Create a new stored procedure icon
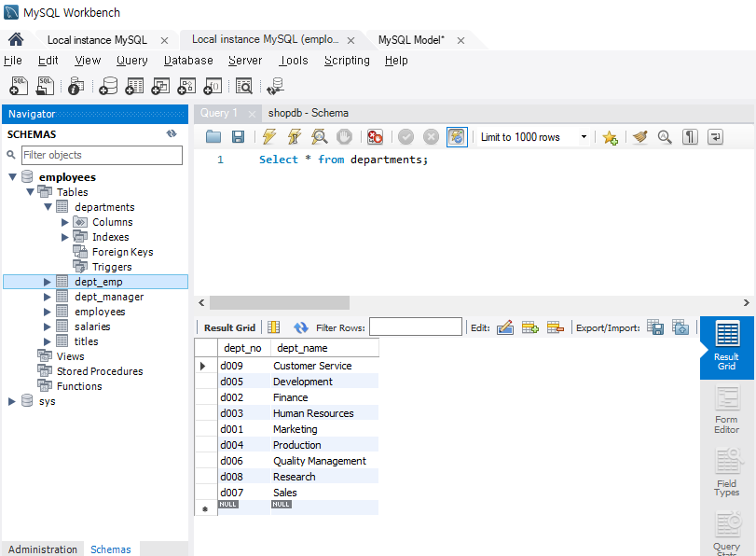This screenshot has width=756, height=556. pyautogui.click(x=186, y=86)
